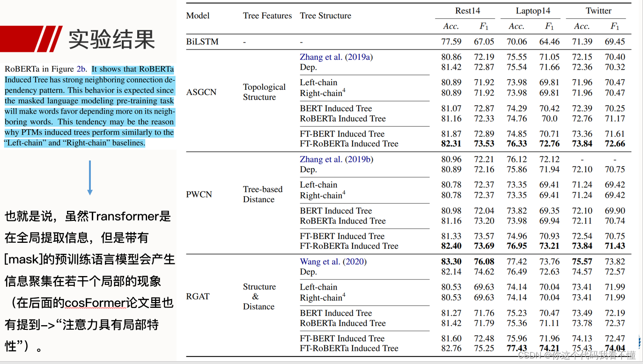The image size is (643, 364).
Task: Select the value 67.05 in BiLSTM row
Action: coord(484,42)
